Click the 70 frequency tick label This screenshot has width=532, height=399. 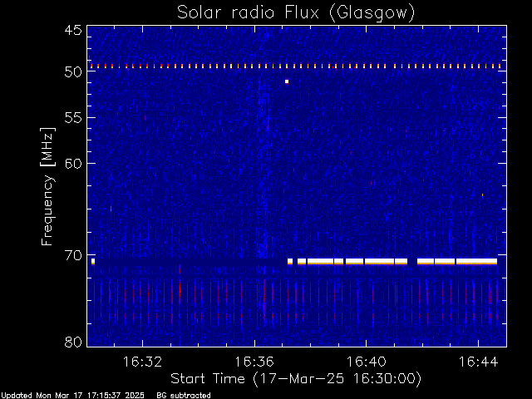[73, 255]
